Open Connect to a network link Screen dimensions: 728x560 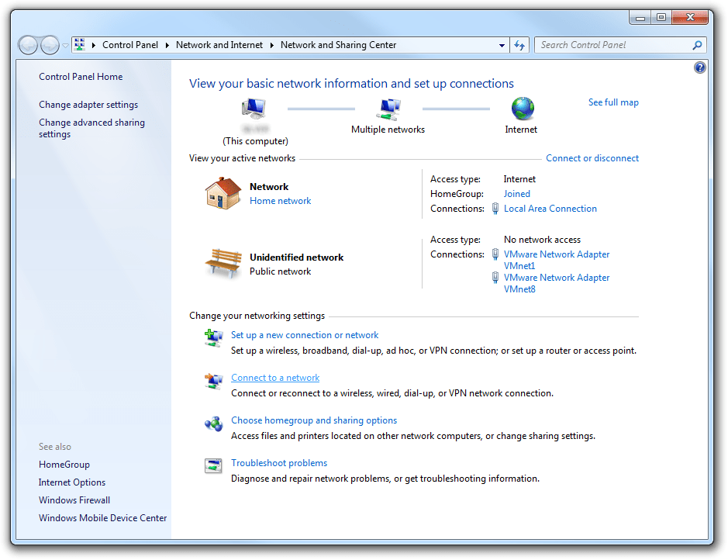275,378
